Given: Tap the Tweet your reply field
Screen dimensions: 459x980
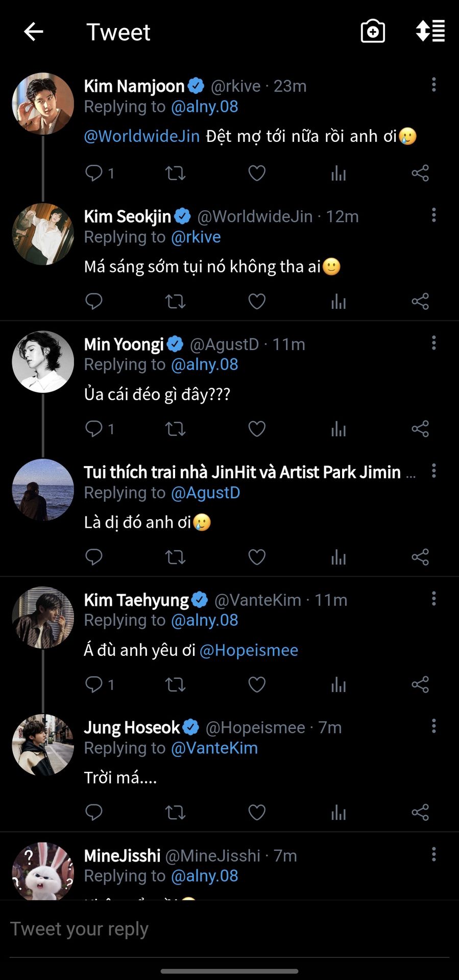Looking at the screenshot, I should (x=229, y=929).
